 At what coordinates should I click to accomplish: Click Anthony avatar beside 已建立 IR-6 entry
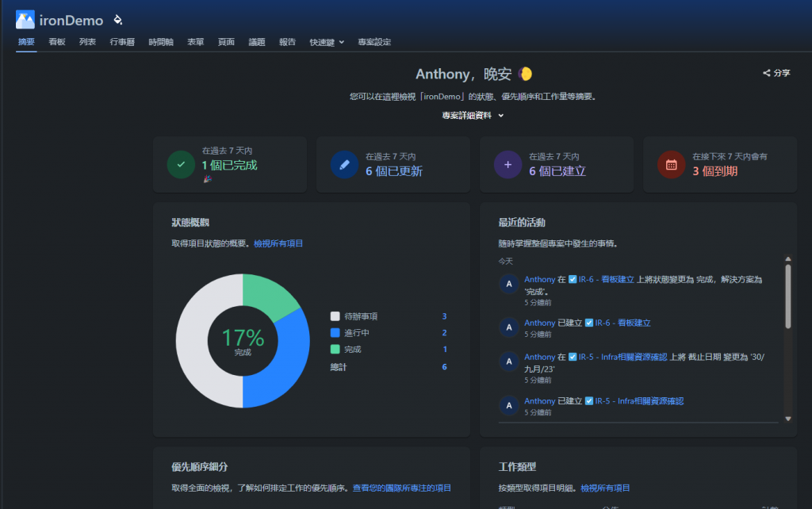(508, 327)
